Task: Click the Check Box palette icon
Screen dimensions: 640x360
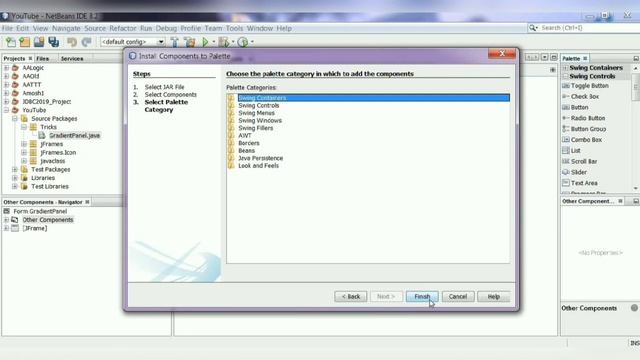Action: (x=566, y=96)
